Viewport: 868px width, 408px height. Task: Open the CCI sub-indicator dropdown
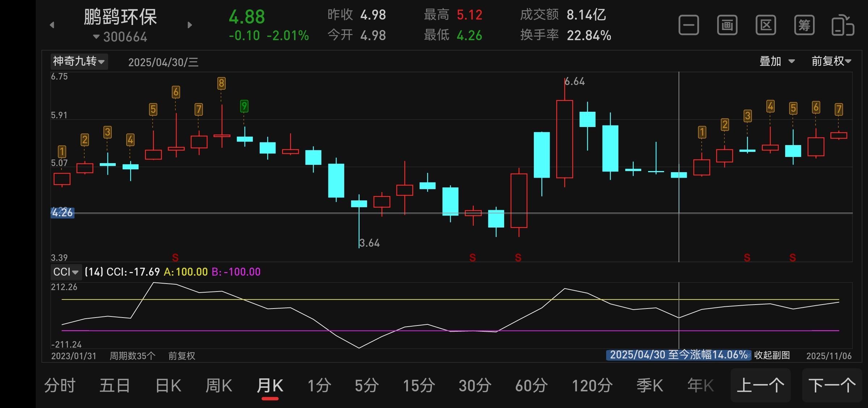coord(66,272)
